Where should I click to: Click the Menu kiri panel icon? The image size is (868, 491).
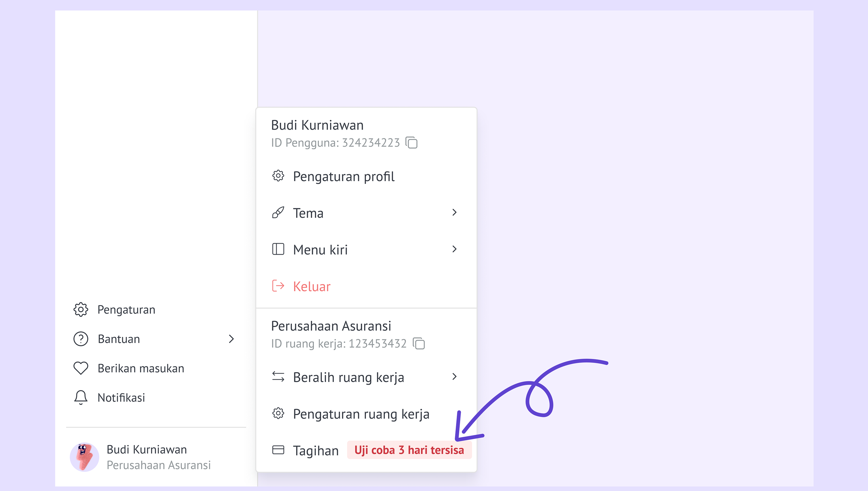[278, 249]
